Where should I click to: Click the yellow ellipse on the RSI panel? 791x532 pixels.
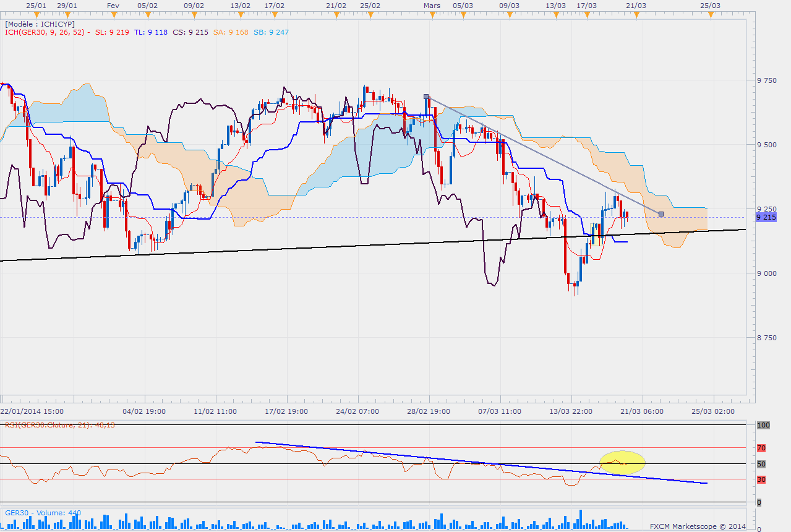point(622,461)
